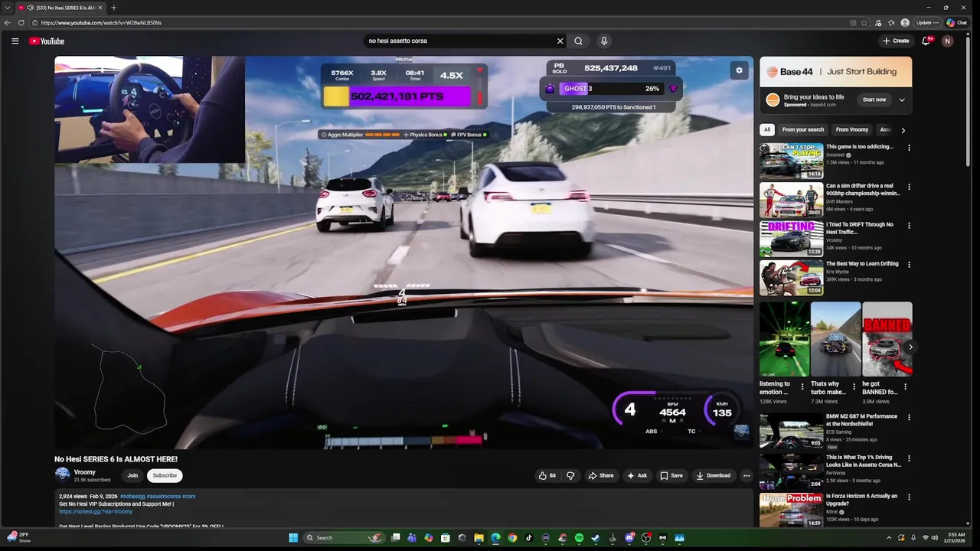The height and width of the screenshot is (551, 980).
Task: Open Spotify from the taskbar
Action: coord(579,538)
